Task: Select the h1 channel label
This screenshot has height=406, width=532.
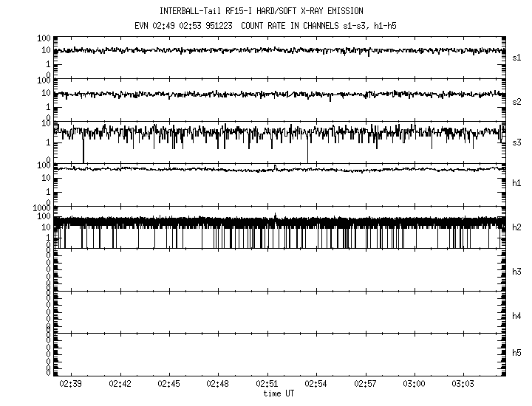Action: coord(516,183)
